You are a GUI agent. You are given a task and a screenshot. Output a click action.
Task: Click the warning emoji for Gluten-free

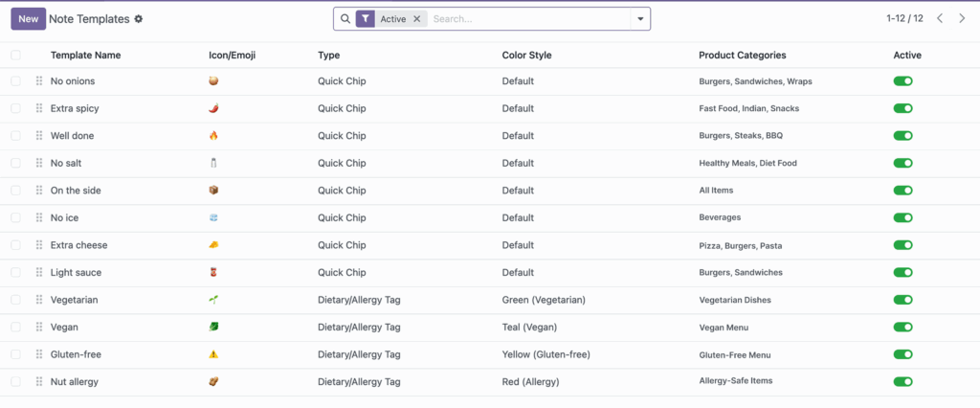pyautogui.click(x=213, y=354)
